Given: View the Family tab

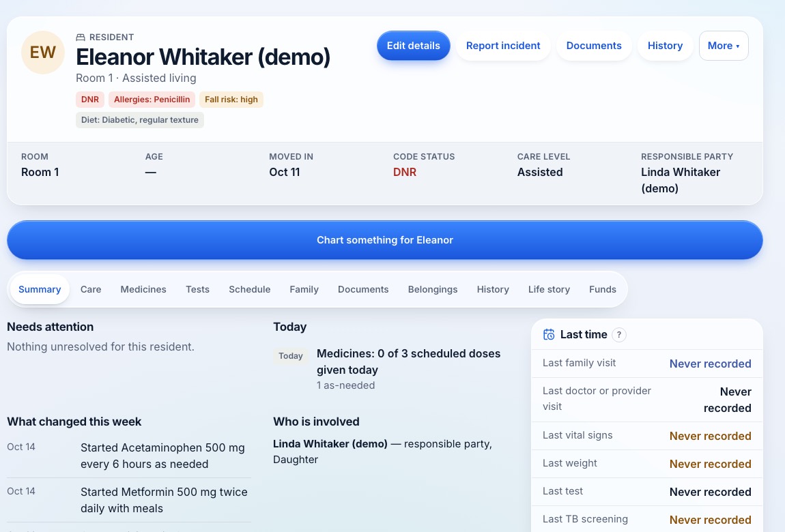Looking at the screenshot, I should coord(304,289).
